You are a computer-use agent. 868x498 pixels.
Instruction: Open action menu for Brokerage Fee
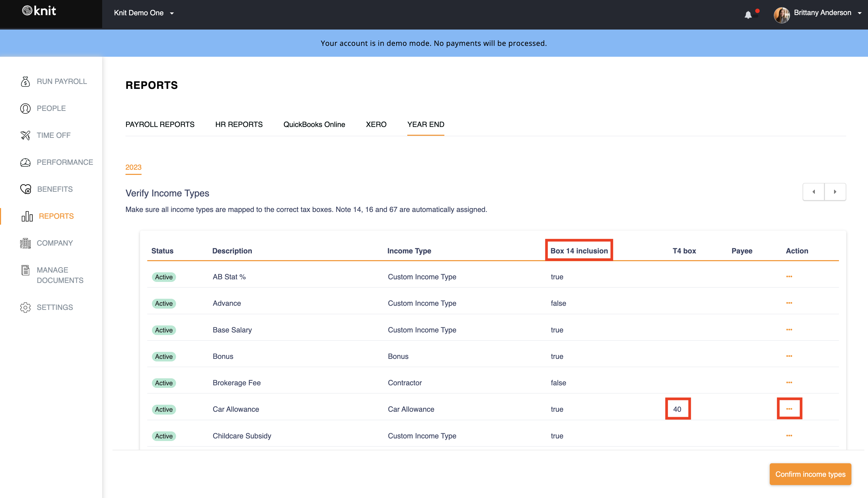tap(789, 382)
